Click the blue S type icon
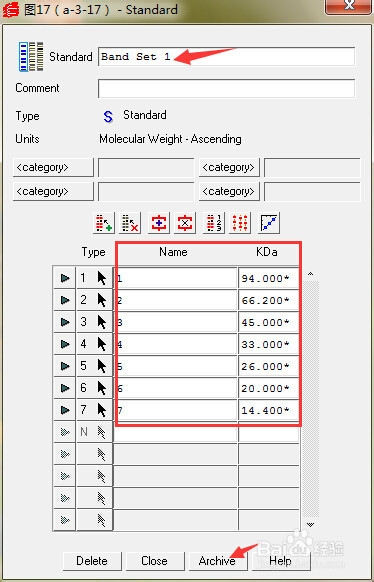The image size is (374, 582). pos(108,117)
